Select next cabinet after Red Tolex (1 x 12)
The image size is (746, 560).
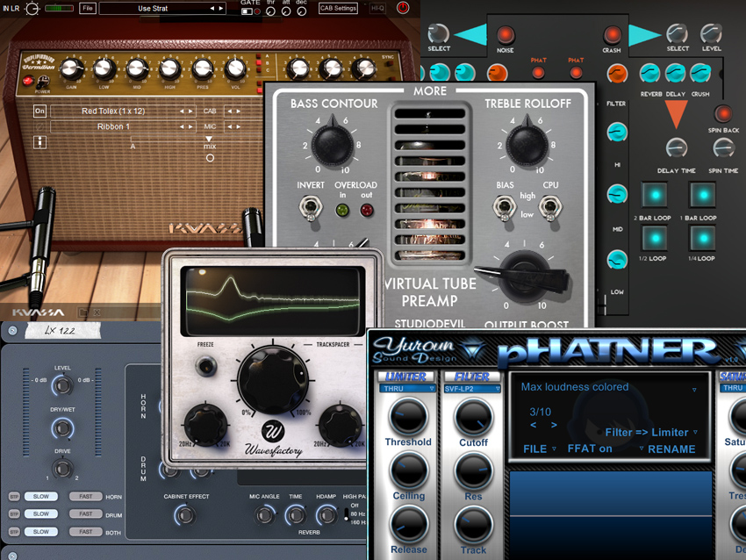190,111
